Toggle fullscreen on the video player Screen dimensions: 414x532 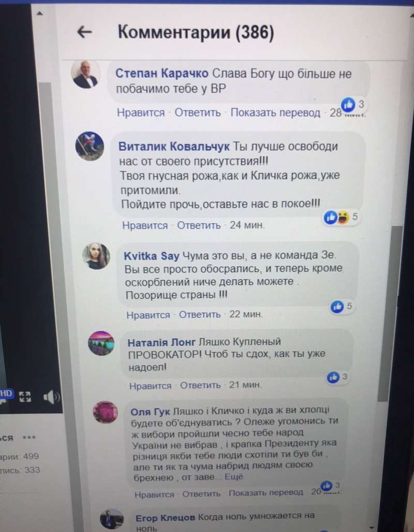(25, 396)
